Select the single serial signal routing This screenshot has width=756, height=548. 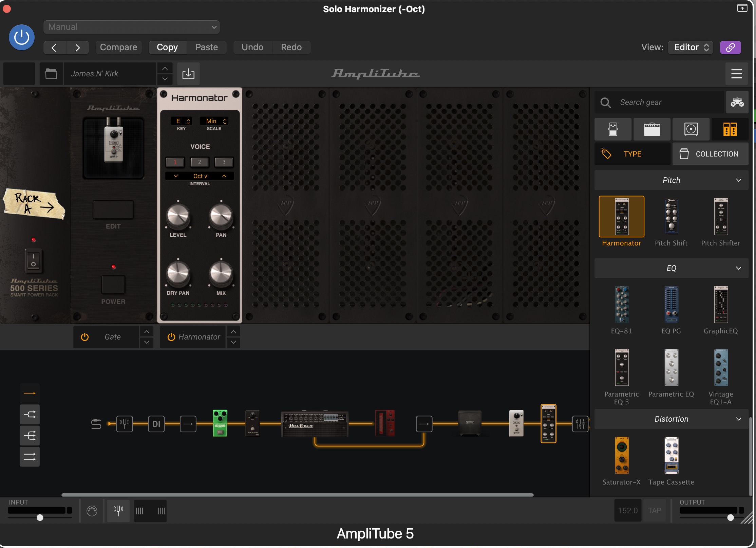[x=30, y=393]
